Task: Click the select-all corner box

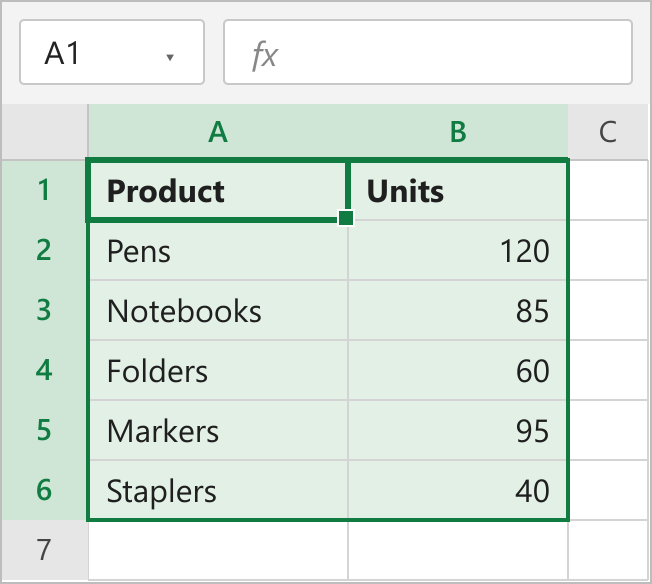Action: coord(45,131)
